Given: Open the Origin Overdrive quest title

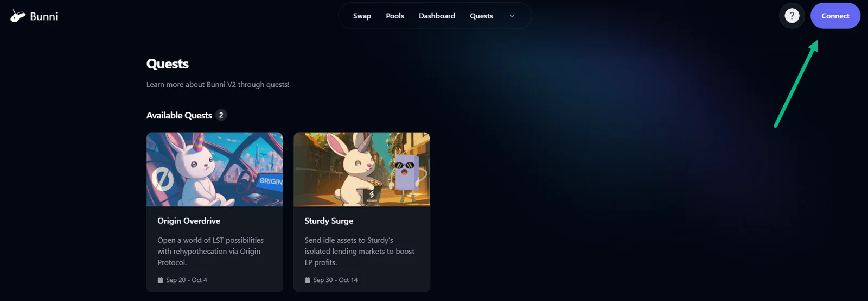Looking at the screenshot, I should click(189, 221).
